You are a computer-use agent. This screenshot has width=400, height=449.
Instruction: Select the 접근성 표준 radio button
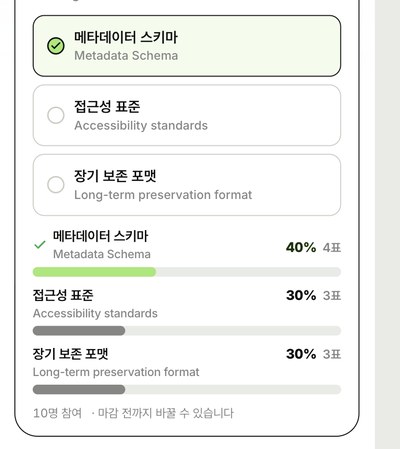pos(56,115)
